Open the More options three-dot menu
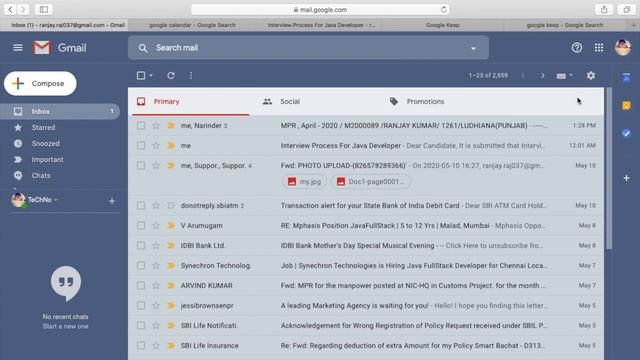 tap(191, 76)
